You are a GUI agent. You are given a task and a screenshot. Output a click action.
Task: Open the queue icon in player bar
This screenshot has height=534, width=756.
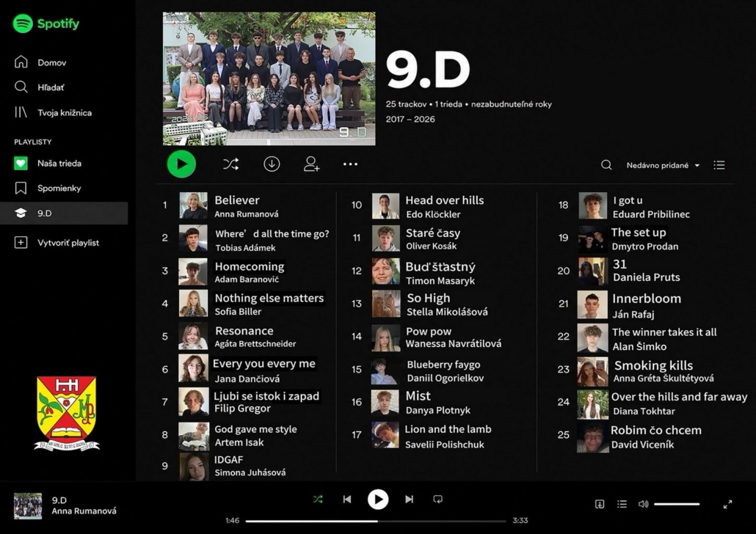[x=622, y=504]
